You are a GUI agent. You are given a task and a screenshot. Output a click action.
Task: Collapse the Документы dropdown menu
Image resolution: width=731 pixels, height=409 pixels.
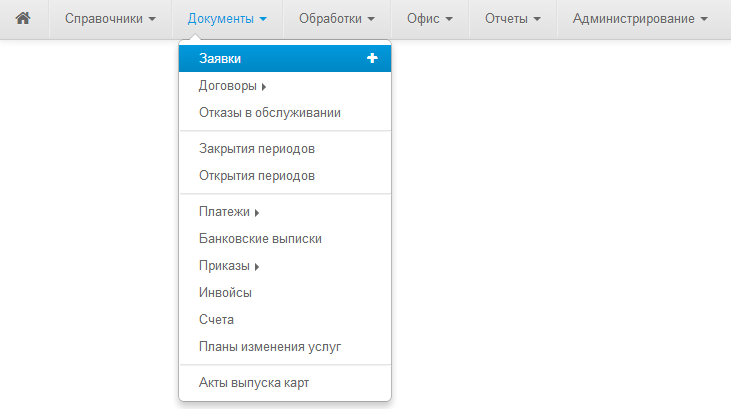[227, 19]
